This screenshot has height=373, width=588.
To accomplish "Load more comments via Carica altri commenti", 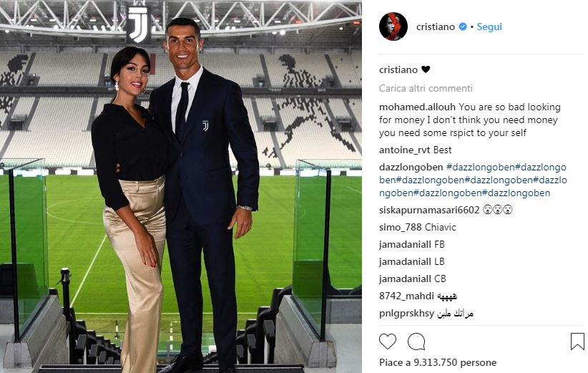I will [x=426, y=88].
